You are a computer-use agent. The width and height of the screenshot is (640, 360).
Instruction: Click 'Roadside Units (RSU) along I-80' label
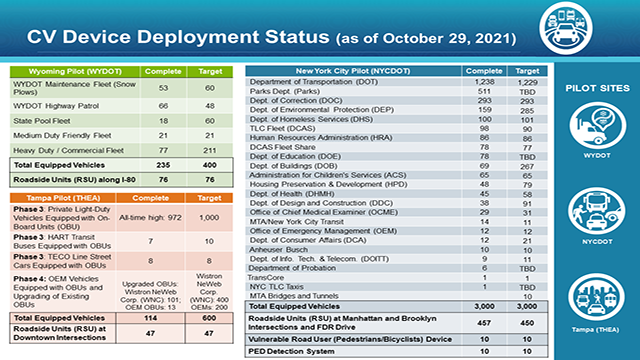pos(74,180)
